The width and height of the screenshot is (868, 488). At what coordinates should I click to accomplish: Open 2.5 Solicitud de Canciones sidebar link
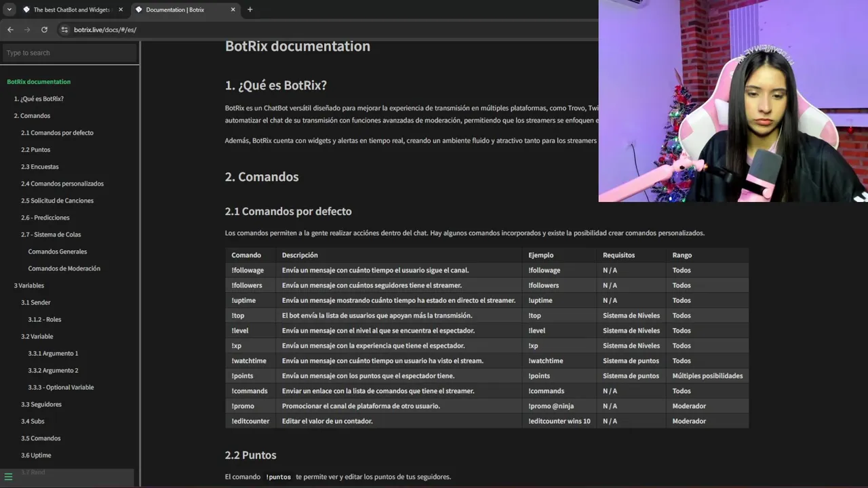tap(57, 201)
